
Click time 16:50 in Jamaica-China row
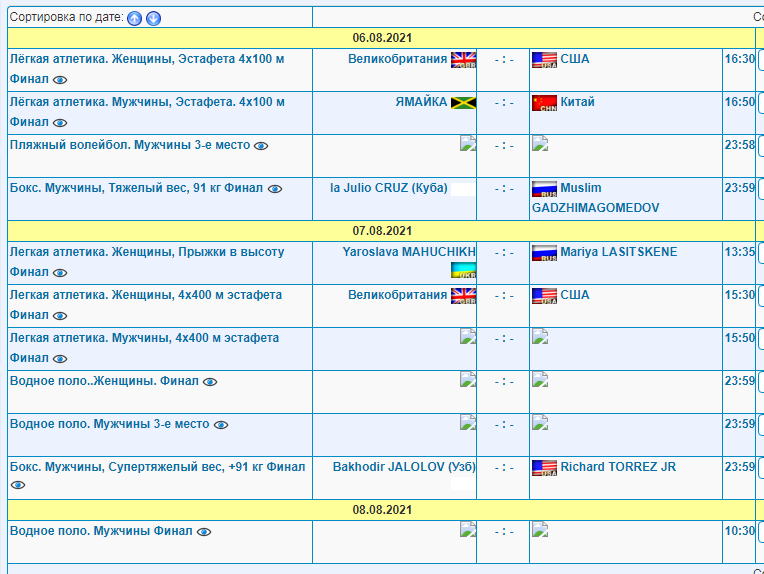tap(739, 102)
